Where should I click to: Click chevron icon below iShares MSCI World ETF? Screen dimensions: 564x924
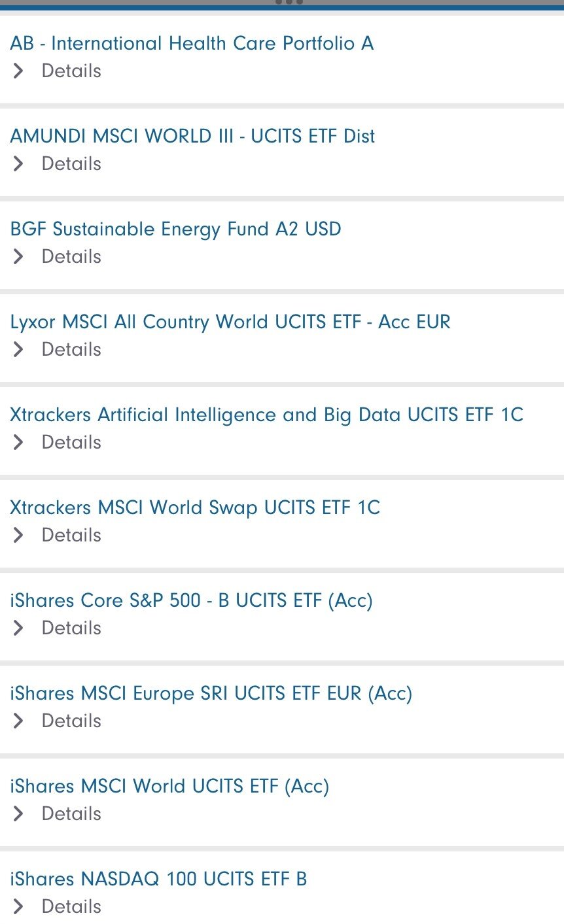click(18, 813)
